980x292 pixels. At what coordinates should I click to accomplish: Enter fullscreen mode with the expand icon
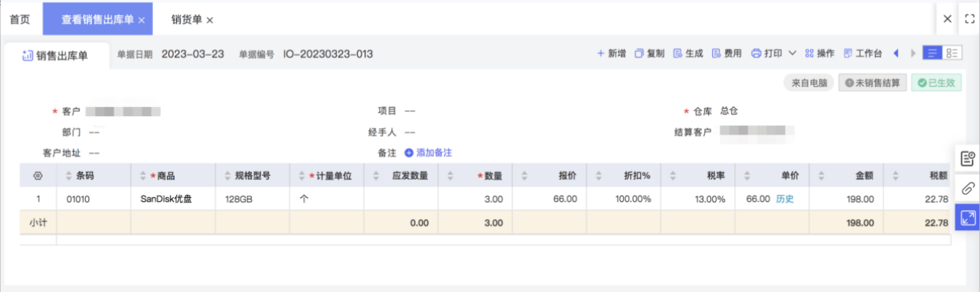[969, 19]
